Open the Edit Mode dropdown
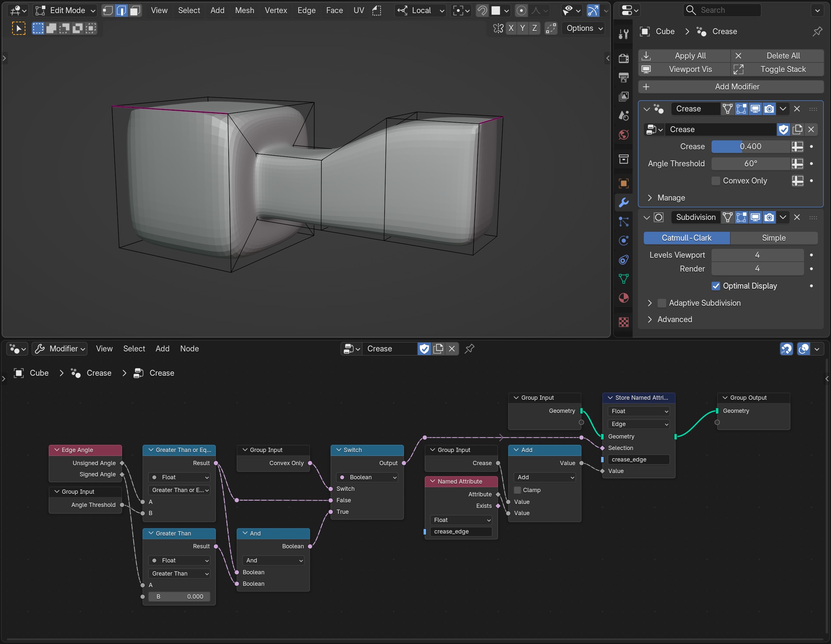Screen dimensions: 831x644 (65, 10)
